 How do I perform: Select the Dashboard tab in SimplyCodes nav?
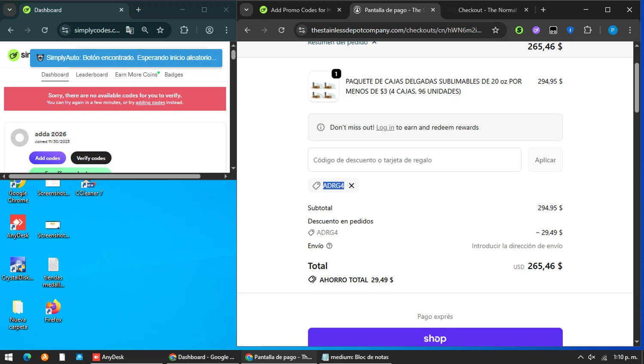pos(55,74)
